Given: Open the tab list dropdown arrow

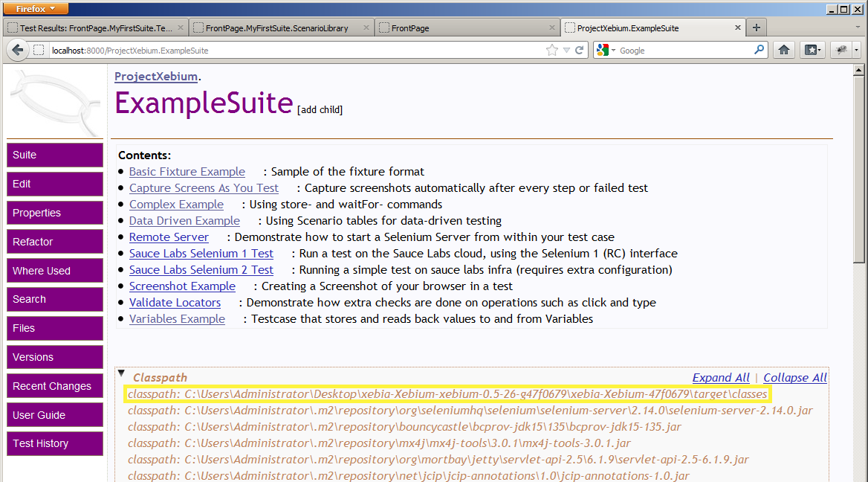Looking at the screenshot, I should [x=858, y=27].
